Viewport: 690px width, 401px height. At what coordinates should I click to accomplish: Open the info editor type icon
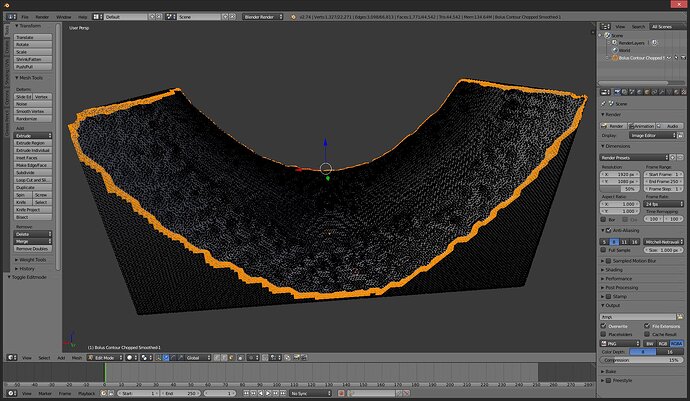point(11,17)
